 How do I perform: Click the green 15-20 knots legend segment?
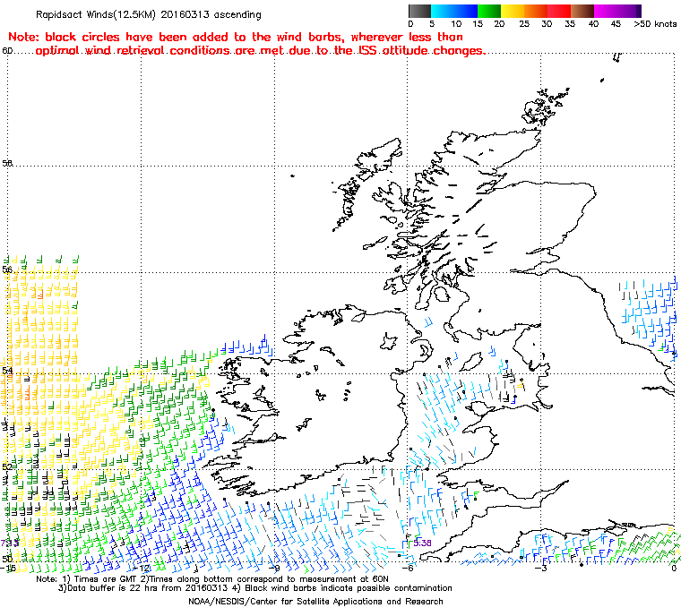pyautogui.click(x=489, y=11)
